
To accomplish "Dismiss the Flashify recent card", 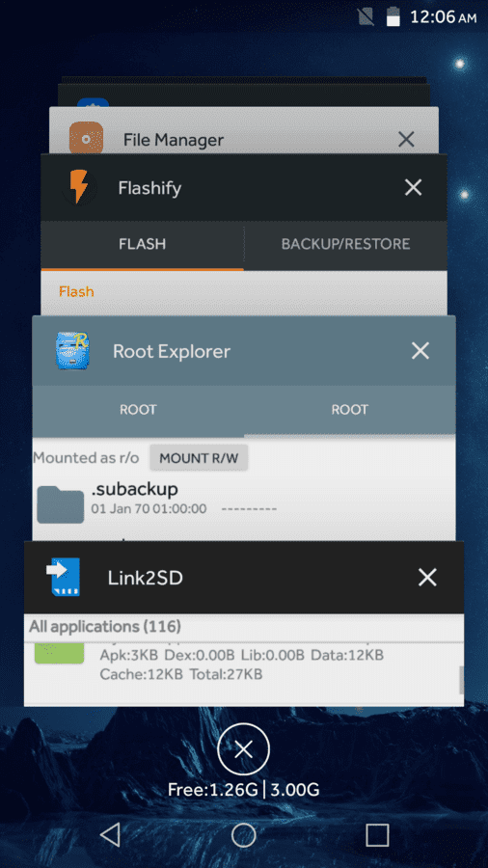I will point(414,188).
